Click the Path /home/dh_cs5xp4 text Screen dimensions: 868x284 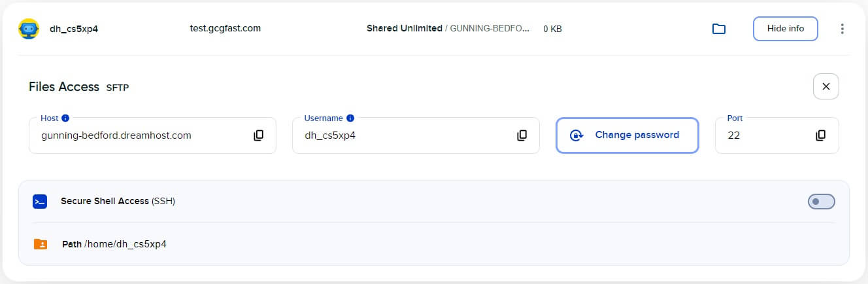point(114,244)
